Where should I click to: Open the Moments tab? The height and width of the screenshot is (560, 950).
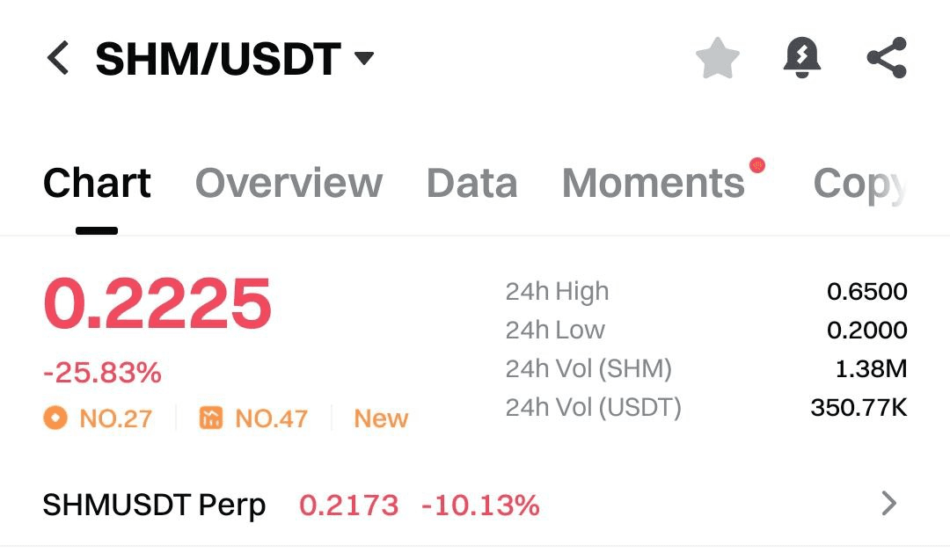click(x=653, y=183)
